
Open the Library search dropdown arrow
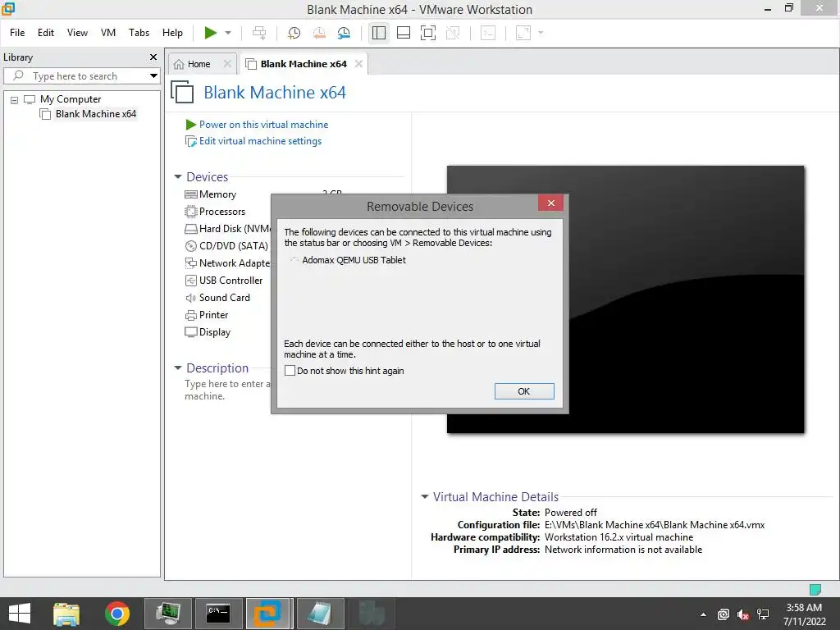point(153,76)
